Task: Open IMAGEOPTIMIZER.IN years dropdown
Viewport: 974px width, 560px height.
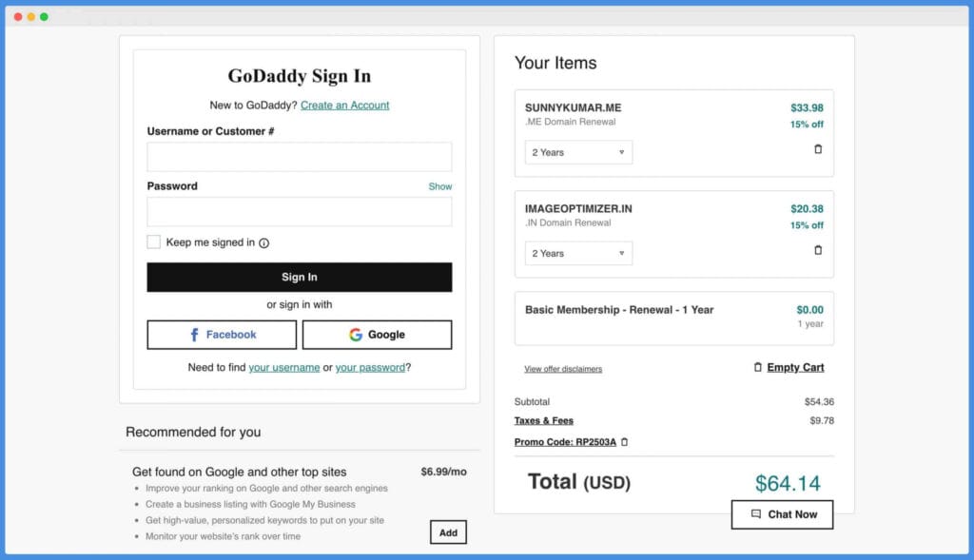Action: click(578, 253)
